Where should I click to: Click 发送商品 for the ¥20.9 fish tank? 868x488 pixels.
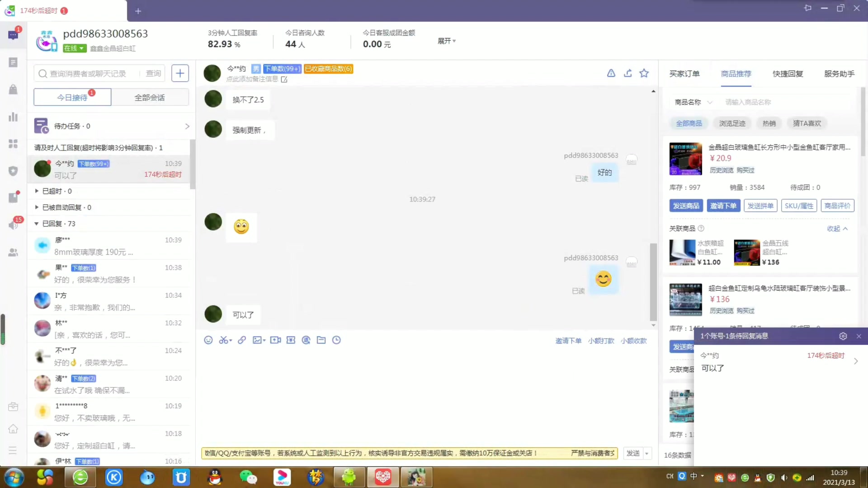[x=686, y=206]
